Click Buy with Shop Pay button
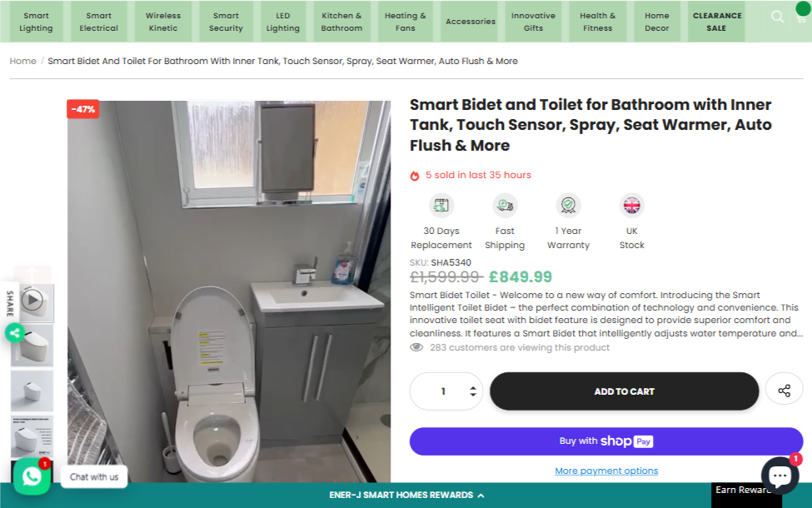The image size is (812, 508). [605, 441]
